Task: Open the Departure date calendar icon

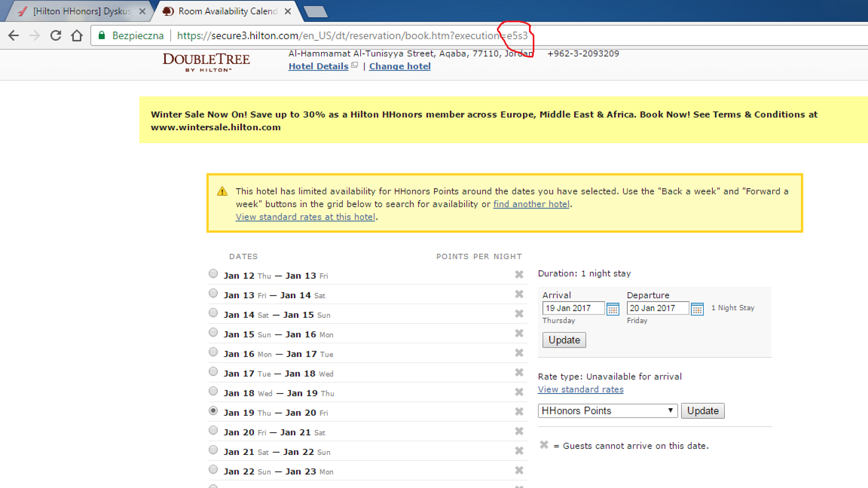Action: (698, 309)
